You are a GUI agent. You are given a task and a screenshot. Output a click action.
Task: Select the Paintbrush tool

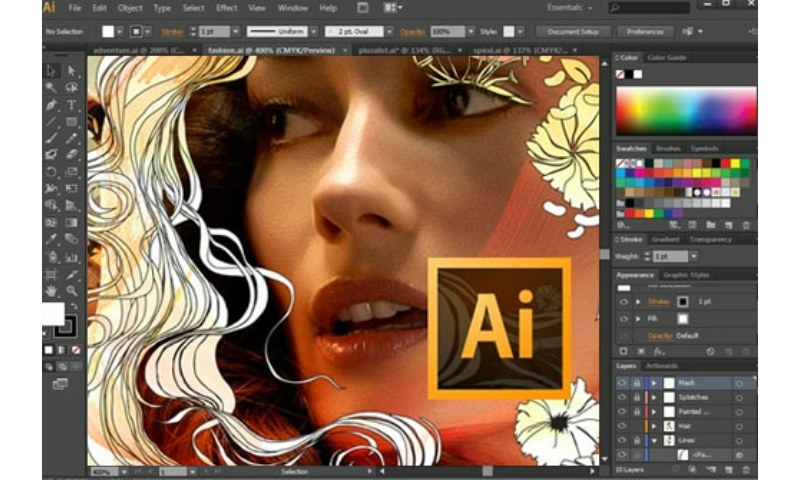click(x=52, y=138)
